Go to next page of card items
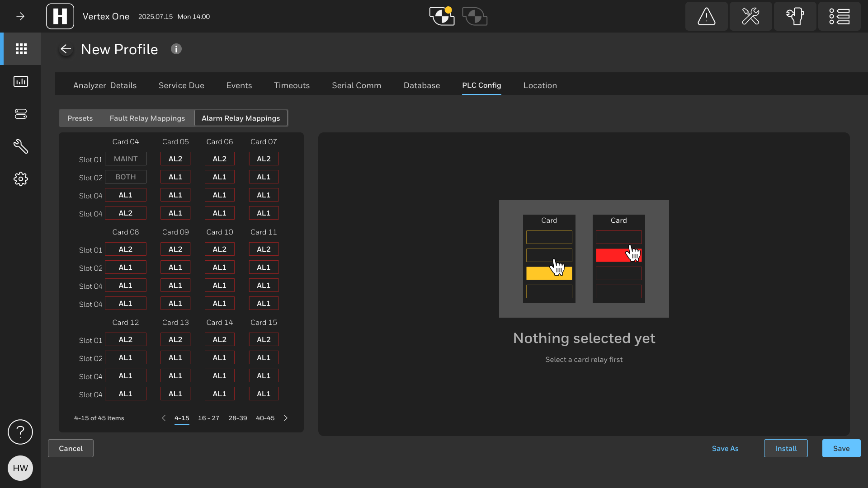The image size is (868, 488). (286, 418)
